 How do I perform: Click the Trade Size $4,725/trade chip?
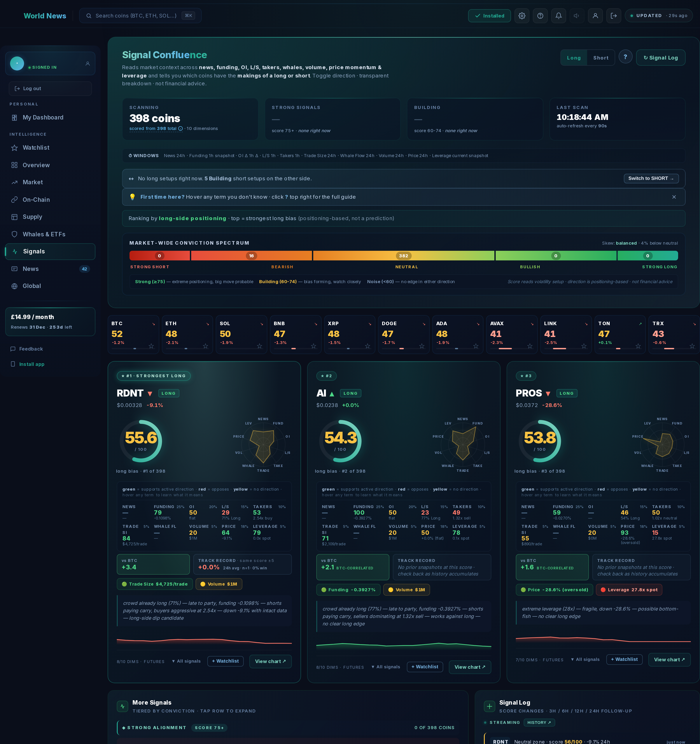[155, 584]
